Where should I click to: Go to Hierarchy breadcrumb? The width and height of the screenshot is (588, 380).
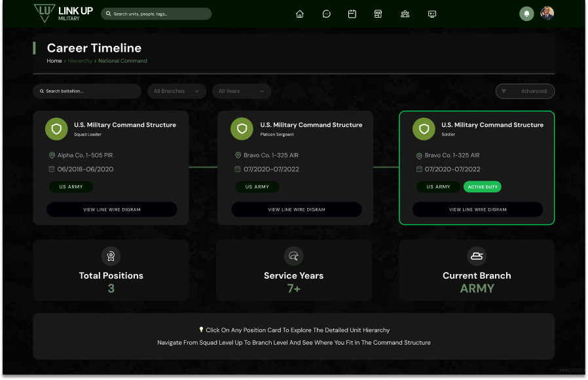pos(80,61)
